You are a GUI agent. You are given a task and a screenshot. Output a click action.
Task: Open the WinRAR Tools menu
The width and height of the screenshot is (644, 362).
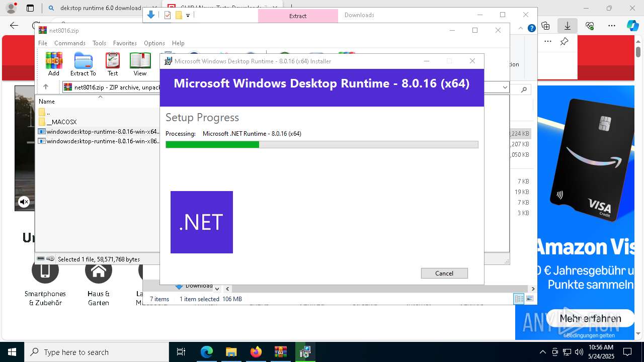[99, 43]
